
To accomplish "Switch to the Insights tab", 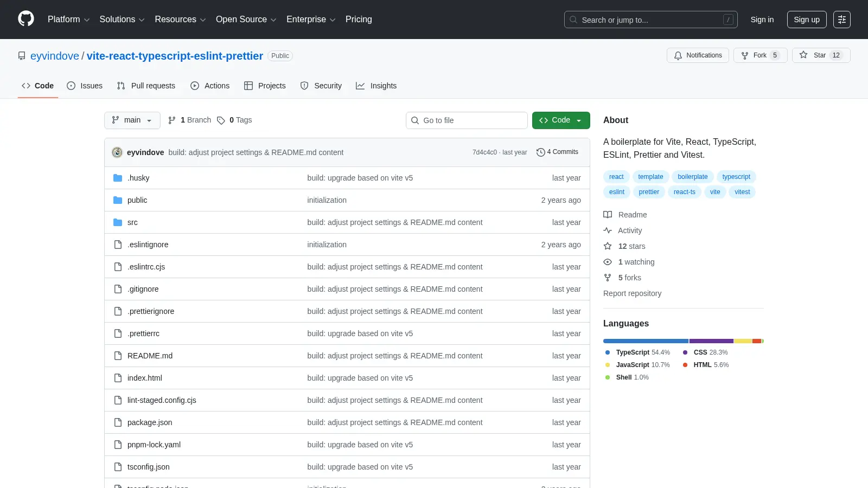I will click(376, 86).
